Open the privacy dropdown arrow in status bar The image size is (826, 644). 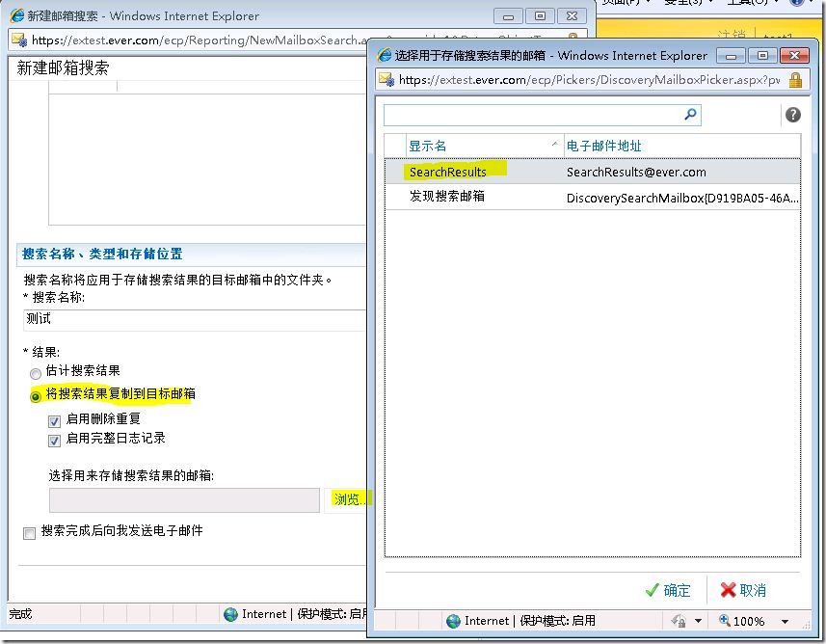[697, 622]
